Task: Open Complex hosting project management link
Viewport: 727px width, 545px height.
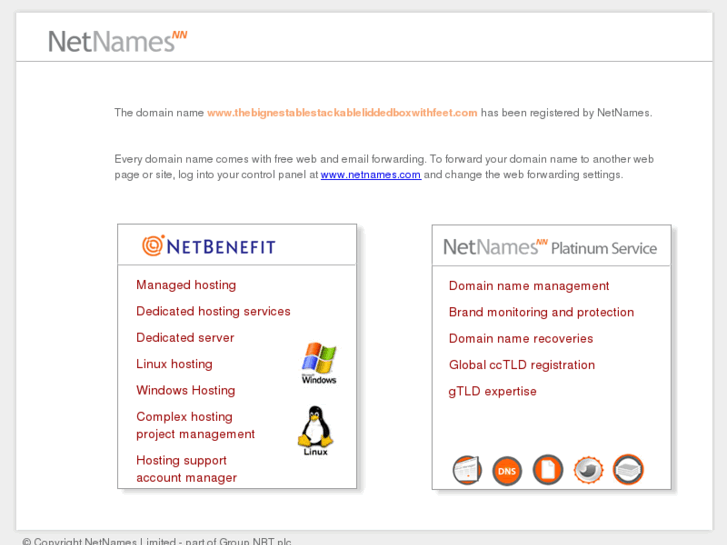Action: pos(195,425)
